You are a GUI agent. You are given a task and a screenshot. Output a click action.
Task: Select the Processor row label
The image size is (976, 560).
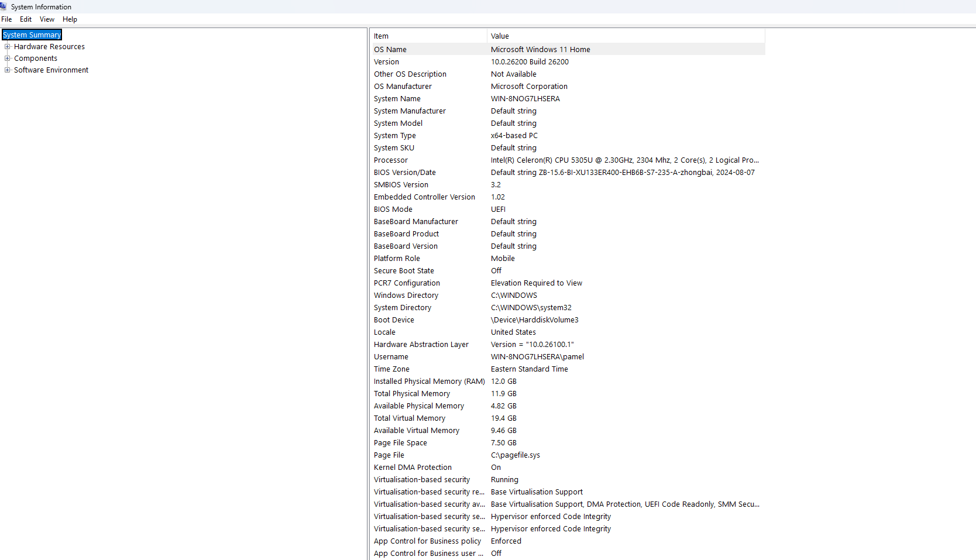click(391, 160)
